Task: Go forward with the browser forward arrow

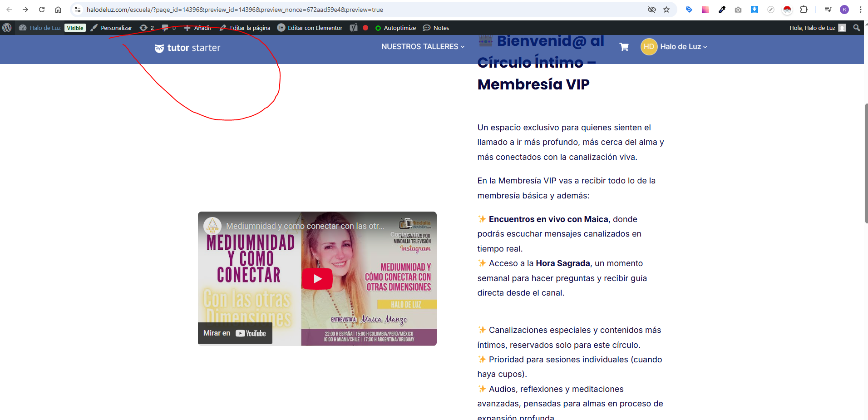Action: [25, 10]
